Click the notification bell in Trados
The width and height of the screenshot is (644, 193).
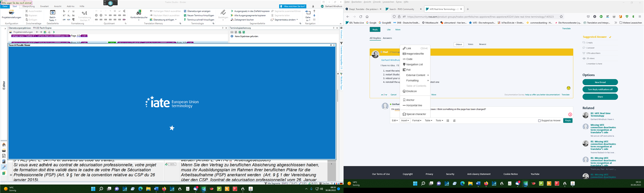click(x=313, y=6)
